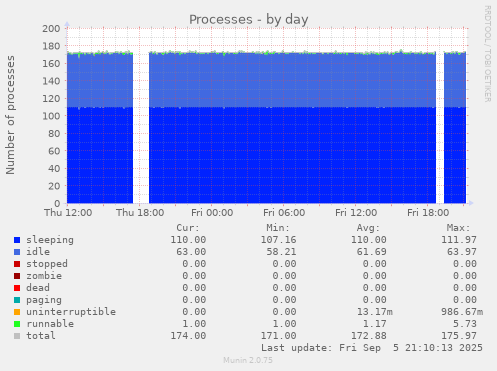Click the 'idle' legend label
The image size is (497, 371).
(x=38, y=252)
